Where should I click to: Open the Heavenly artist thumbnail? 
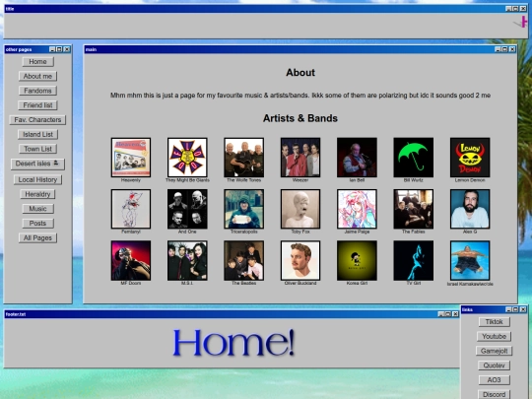(x=131, y=158)
